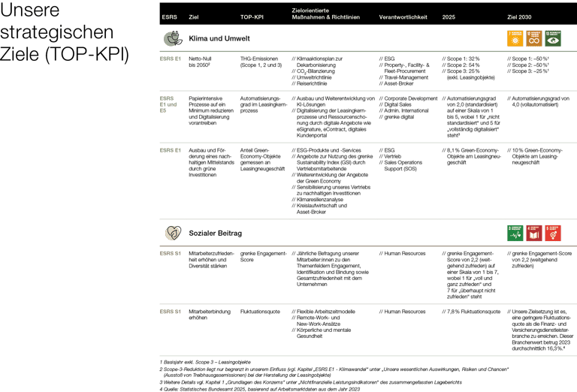The height and width of the screenshot is (392, 577).
Task: Click the red SDG 4 education icon
Action: (x=533, y=233)
